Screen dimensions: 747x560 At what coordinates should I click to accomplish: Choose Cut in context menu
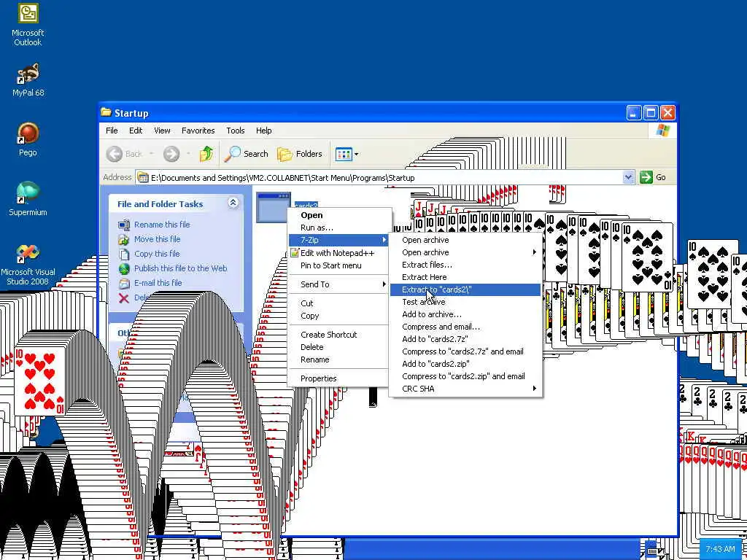(338, 303)
